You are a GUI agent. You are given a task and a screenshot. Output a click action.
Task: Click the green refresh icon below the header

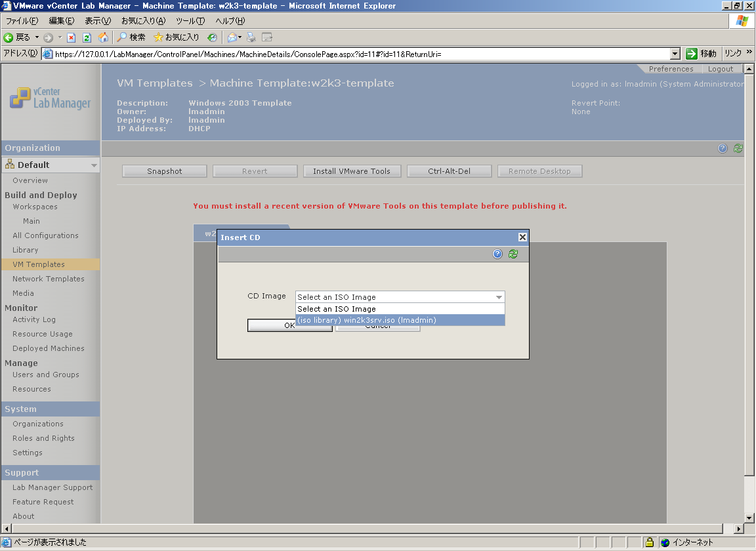tap(738, 148)
